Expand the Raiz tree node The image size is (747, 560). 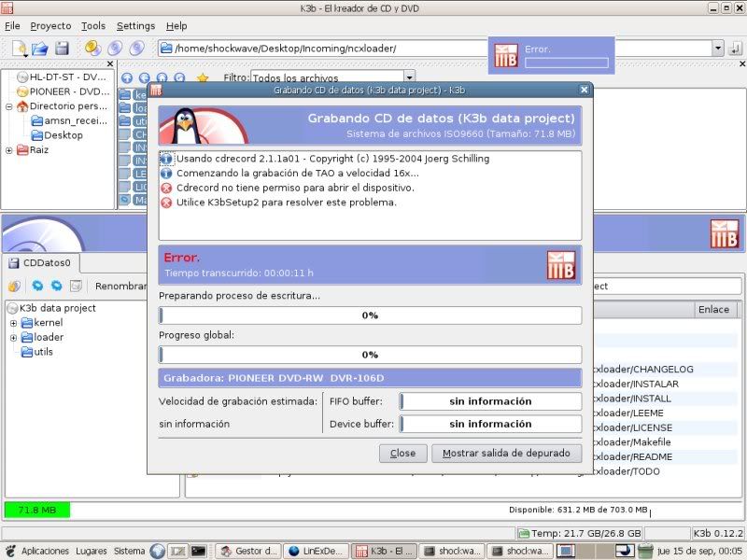click(x=8, y=150)
